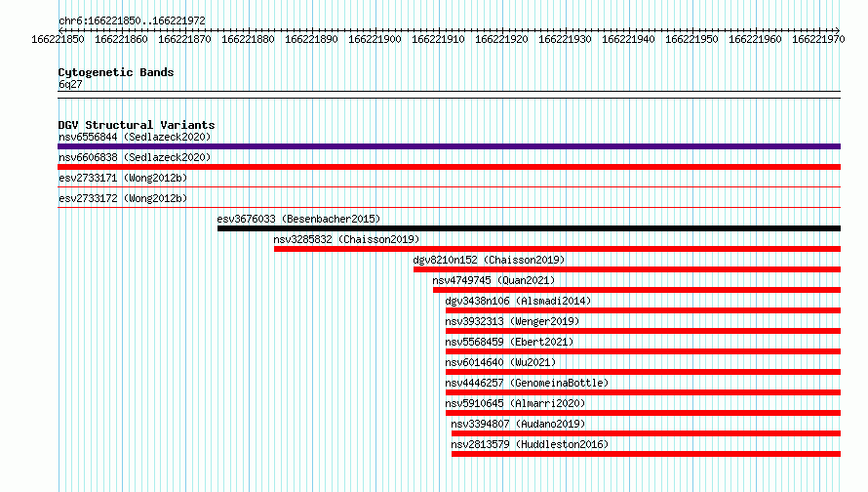Open nsv5910645 (Almarri2020) variant label

point(515,403)
